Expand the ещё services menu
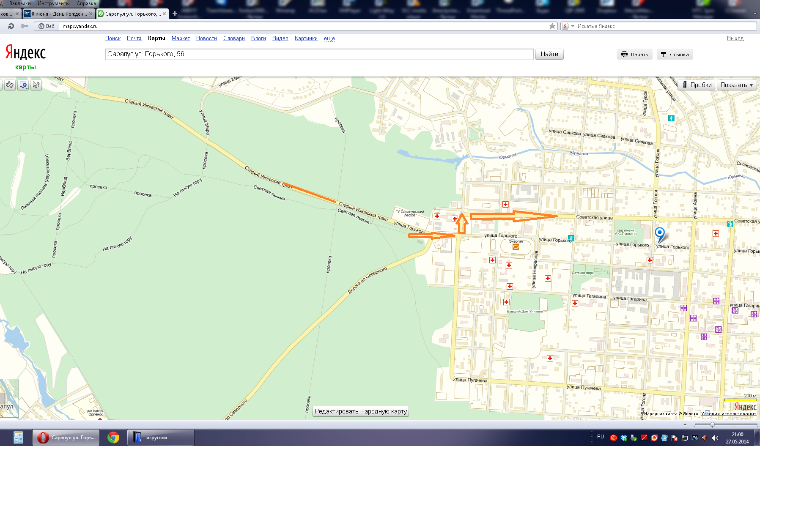This screenshot has height=528, width=812. point(329,38)
